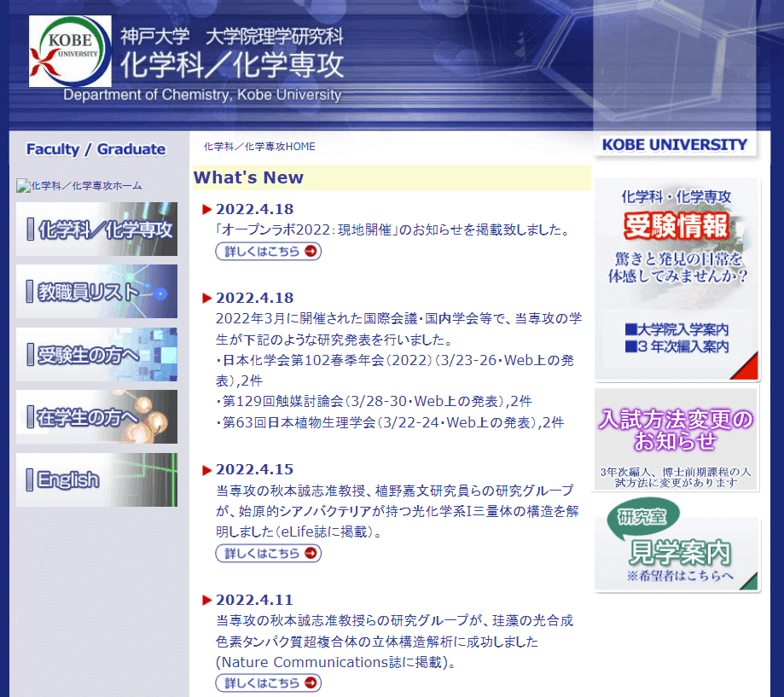Screen dimensions: 784x697
Task: Click the 大学院入学案内 link
Action: (x=677, y=329)
